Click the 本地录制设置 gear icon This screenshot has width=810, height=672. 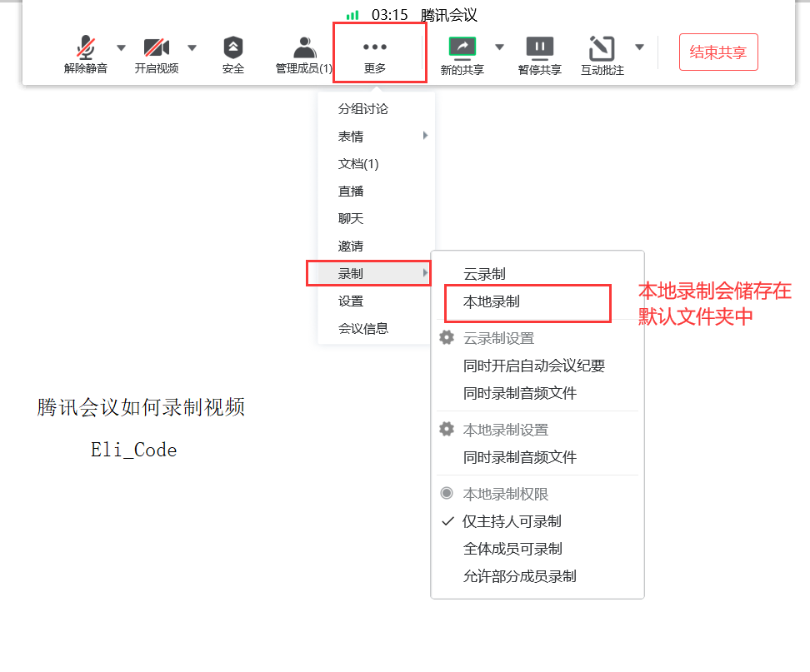pyautogui.click(x=447, y=429)
